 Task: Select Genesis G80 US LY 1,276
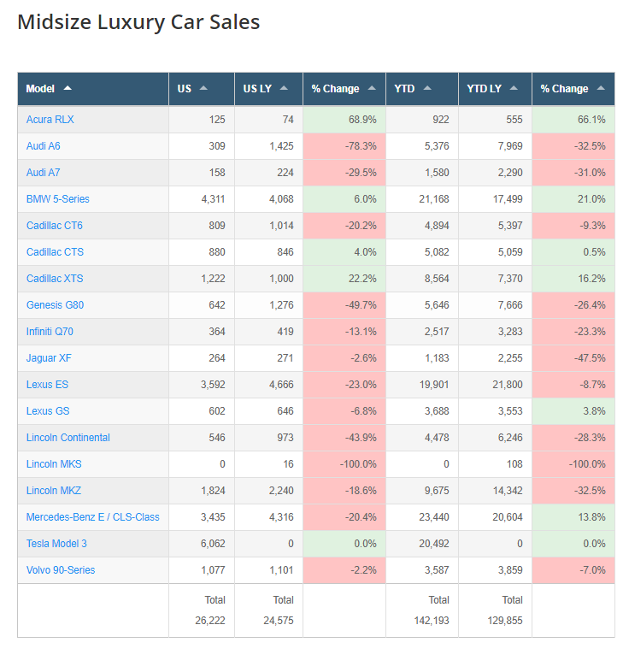tap(281, 305)
